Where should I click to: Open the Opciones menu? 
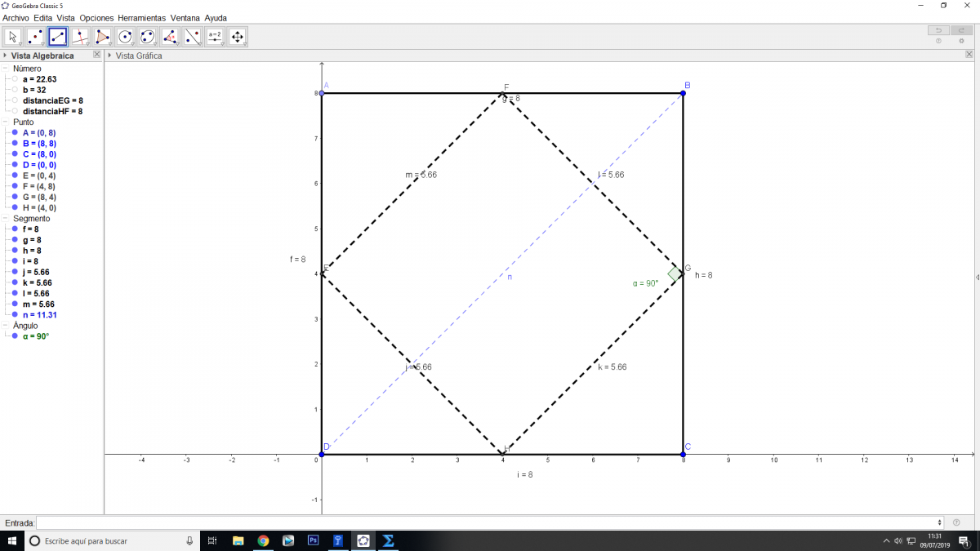click(96, 17)
